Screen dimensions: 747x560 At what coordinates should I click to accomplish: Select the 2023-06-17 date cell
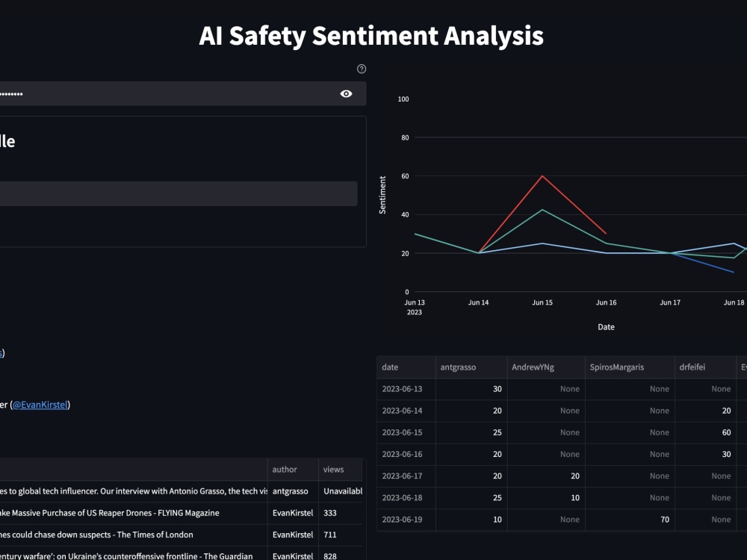(x=406, y=476)
